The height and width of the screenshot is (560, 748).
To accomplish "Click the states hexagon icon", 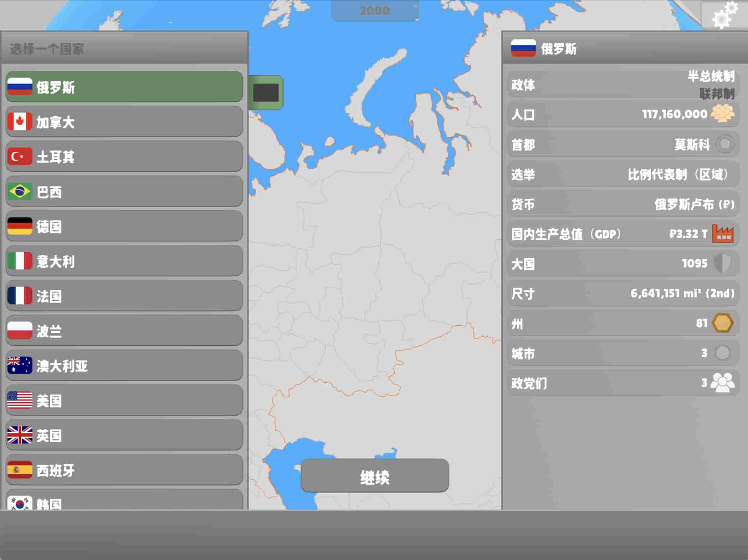I will (x=722, y=323).
